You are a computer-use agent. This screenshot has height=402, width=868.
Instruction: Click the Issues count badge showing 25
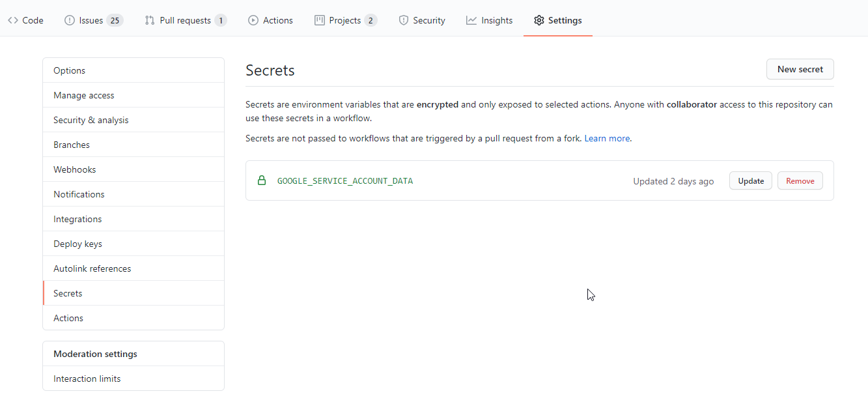point(115,20)
